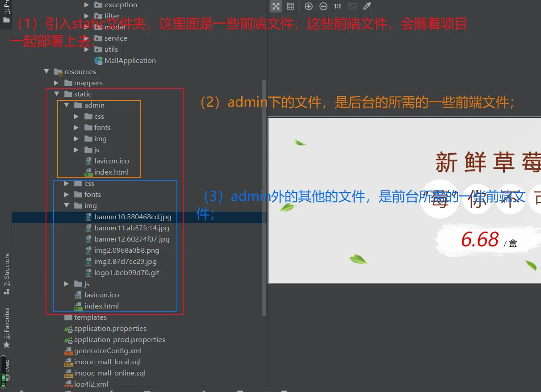Select the mappers folder label
The width and height of the screenshot is (541, 392).
pyautogui.click(x=88, y=83)
